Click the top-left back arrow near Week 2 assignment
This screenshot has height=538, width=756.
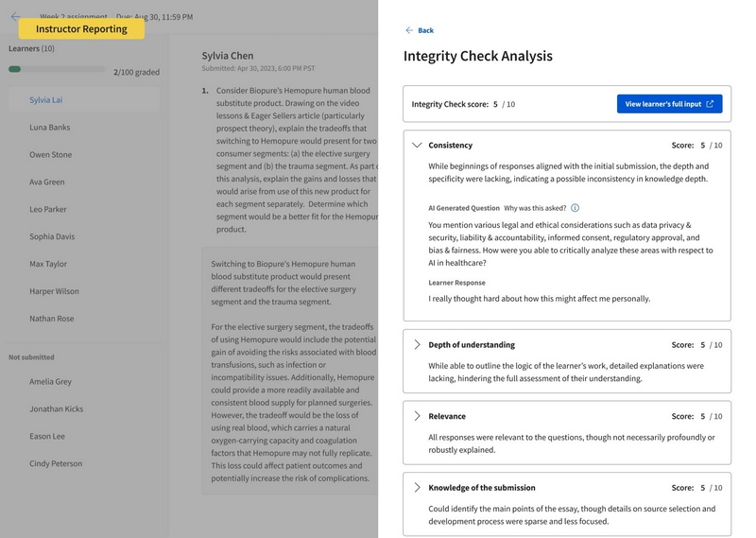pos(15,17)
